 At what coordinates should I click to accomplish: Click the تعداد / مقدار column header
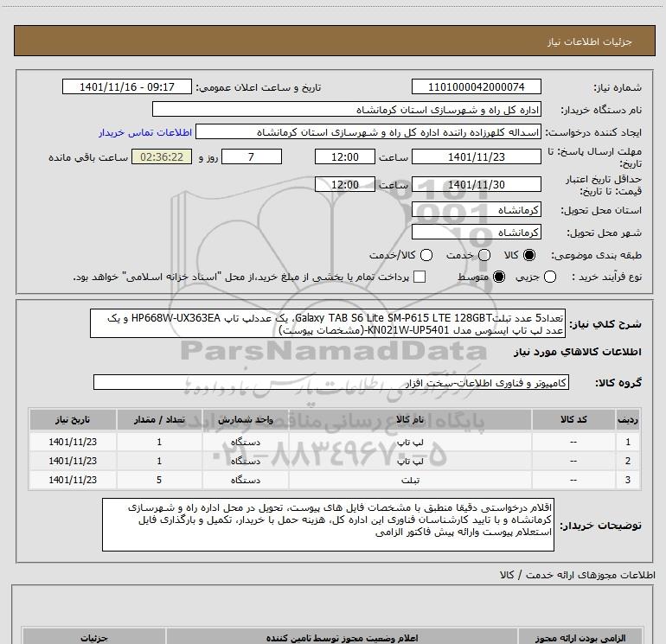click(159, 419)
